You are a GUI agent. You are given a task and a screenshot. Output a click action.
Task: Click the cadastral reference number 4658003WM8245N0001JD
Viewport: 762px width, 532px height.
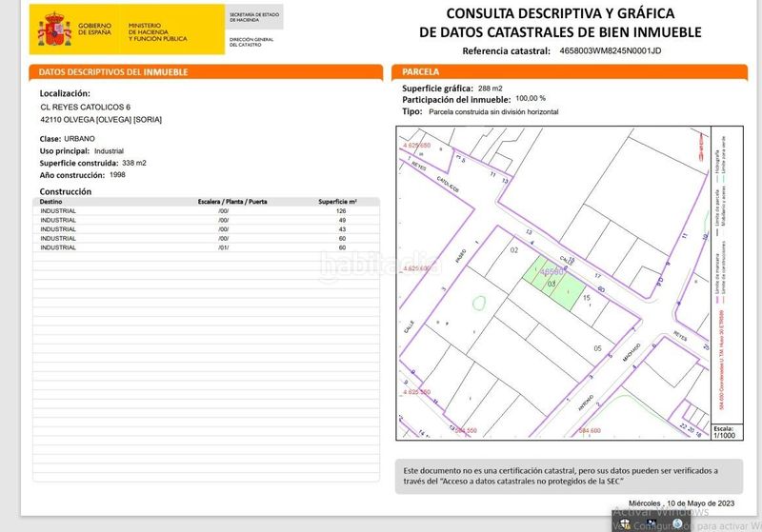tap(624, 51)
